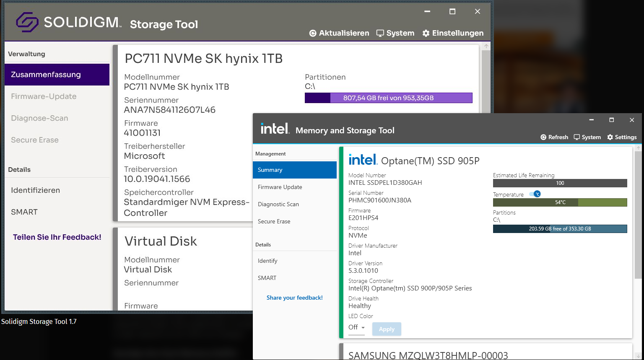Click the Estimated Life Remaining bar
The image size is (644, 360).
(560, 183)
